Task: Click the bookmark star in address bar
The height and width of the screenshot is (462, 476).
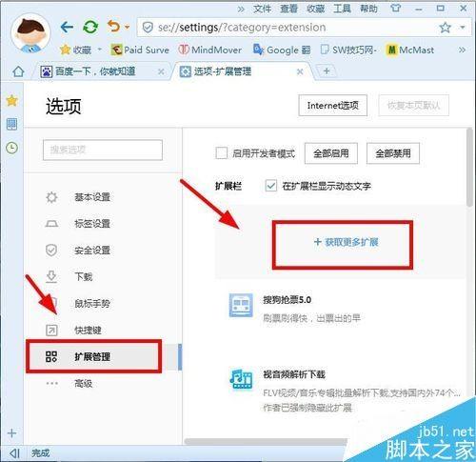Action: pyautogui.click(x=445, y=28)
